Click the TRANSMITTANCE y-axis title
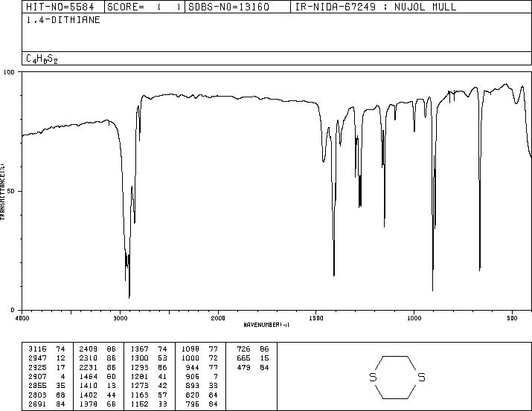 (x=3, y=192)
